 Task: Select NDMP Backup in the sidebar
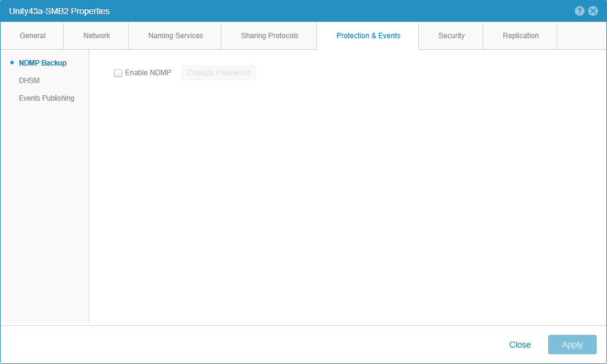click(42, 63)
